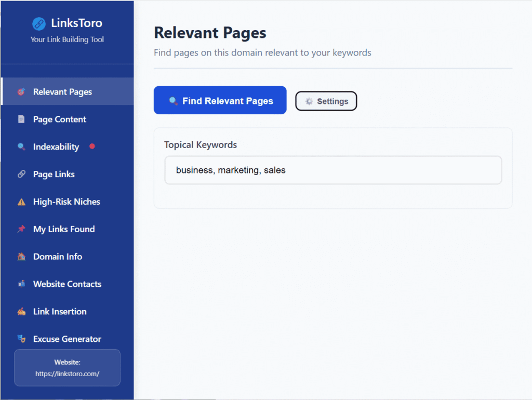Open the Page Content menu item

tap(60, 119)
